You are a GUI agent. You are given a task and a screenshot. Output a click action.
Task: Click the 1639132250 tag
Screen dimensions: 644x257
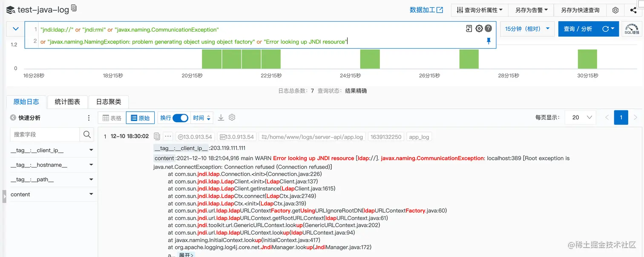(386, 137)
